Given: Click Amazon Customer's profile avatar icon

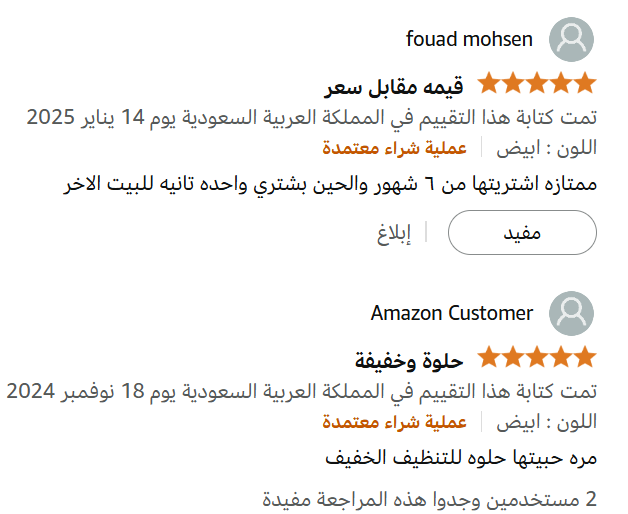Looking at the screenshot, I should tap(572, 313).
